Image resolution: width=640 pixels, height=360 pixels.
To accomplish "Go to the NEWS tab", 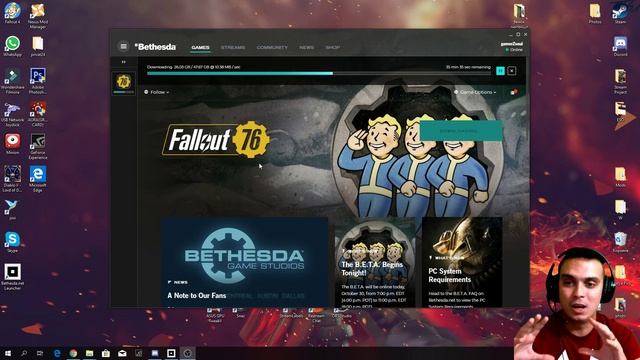I will click(307, 47).
